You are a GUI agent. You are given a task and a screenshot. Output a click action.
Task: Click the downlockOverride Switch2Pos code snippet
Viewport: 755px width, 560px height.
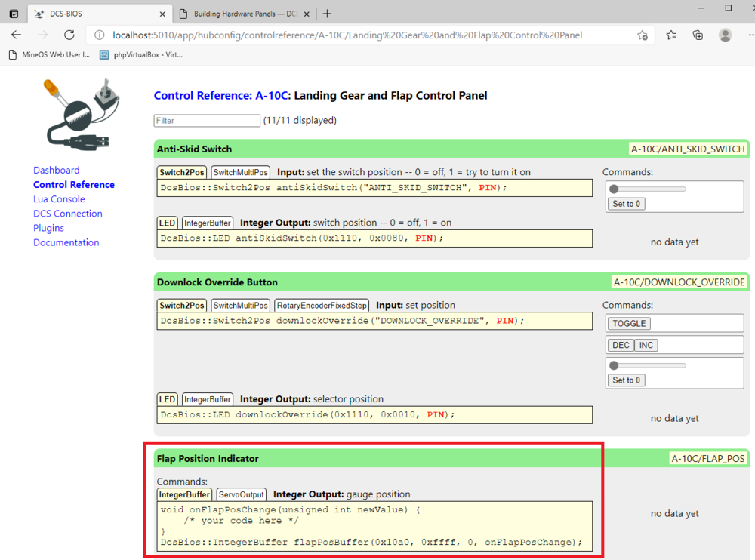374,322
